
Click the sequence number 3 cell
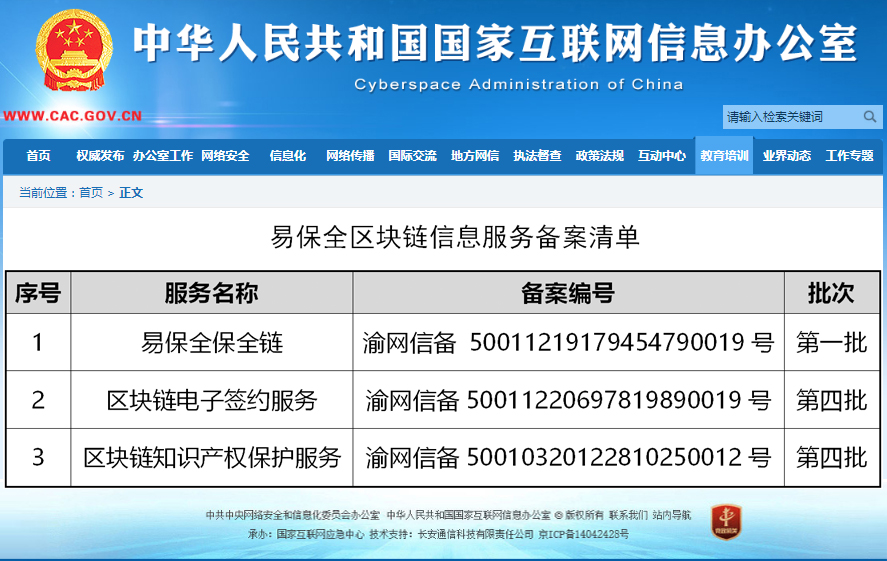pos(38,458)
